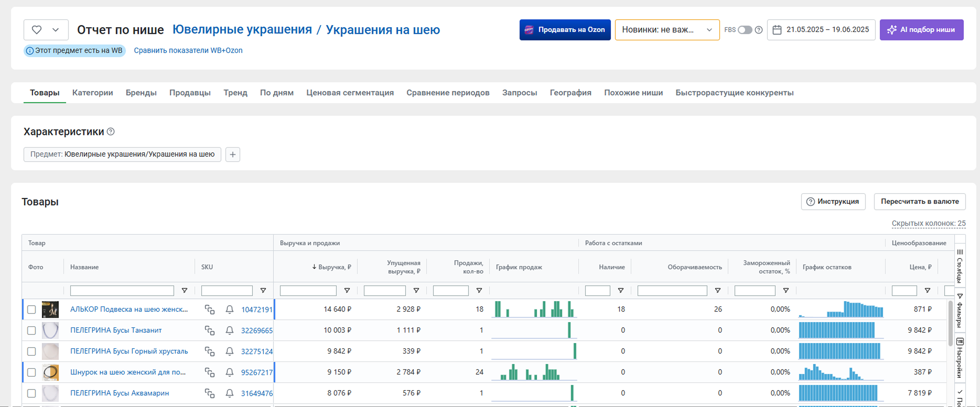Check the Бусы Горный хрусталь checkbox
Screen dimensions: 980x407
31,351
